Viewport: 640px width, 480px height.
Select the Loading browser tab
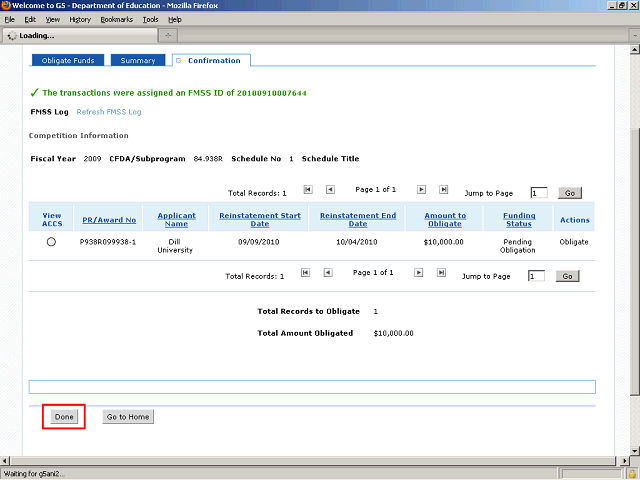click(80, 36)
